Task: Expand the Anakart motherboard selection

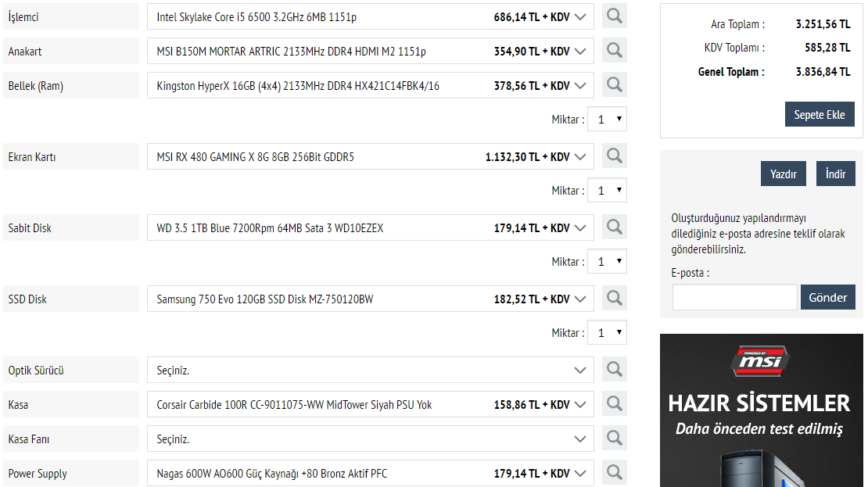Action: [371, 51]
